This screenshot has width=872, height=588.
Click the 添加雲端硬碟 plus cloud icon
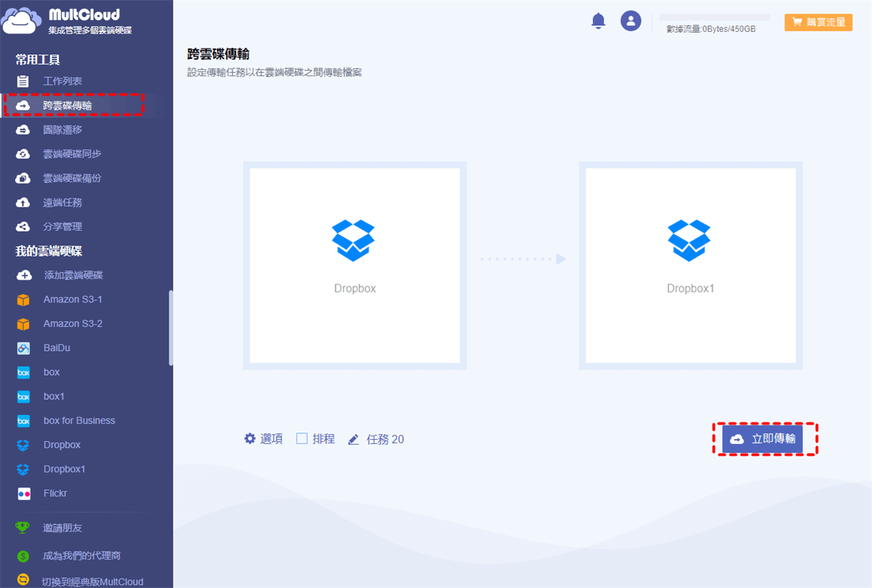coord(24,275)
